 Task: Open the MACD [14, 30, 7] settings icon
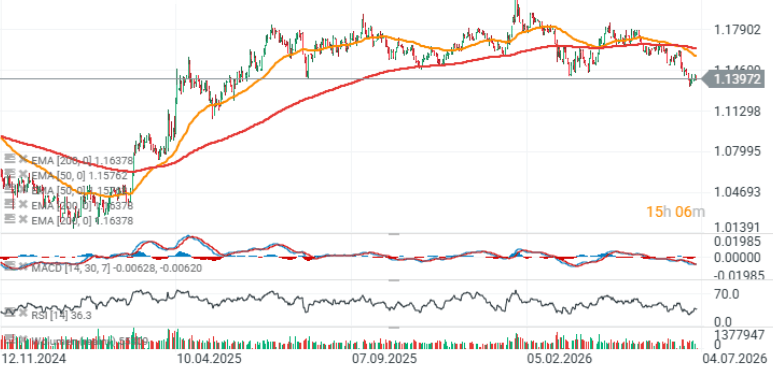coord(9,267)
